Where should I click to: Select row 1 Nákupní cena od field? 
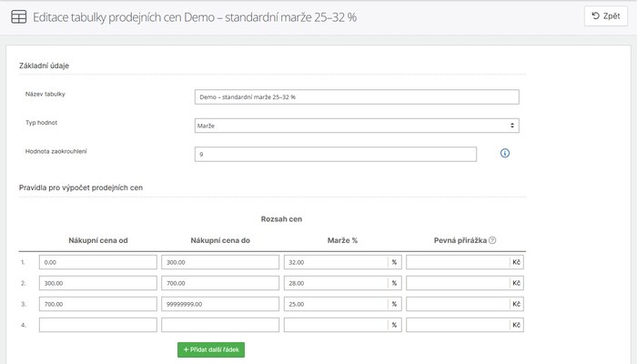point(98,262)
